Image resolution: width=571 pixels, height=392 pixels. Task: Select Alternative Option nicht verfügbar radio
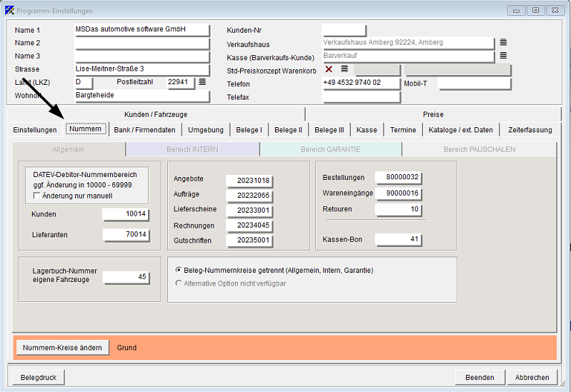(x=178, y=283)
